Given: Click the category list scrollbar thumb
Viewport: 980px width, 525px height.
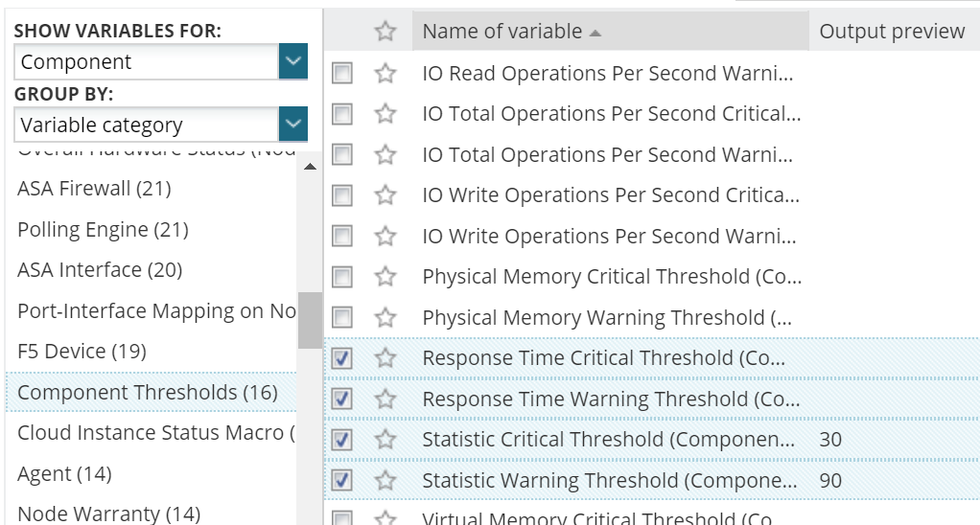Looking at the screenshot, I should pyautogui.click(x=310, y=320).
